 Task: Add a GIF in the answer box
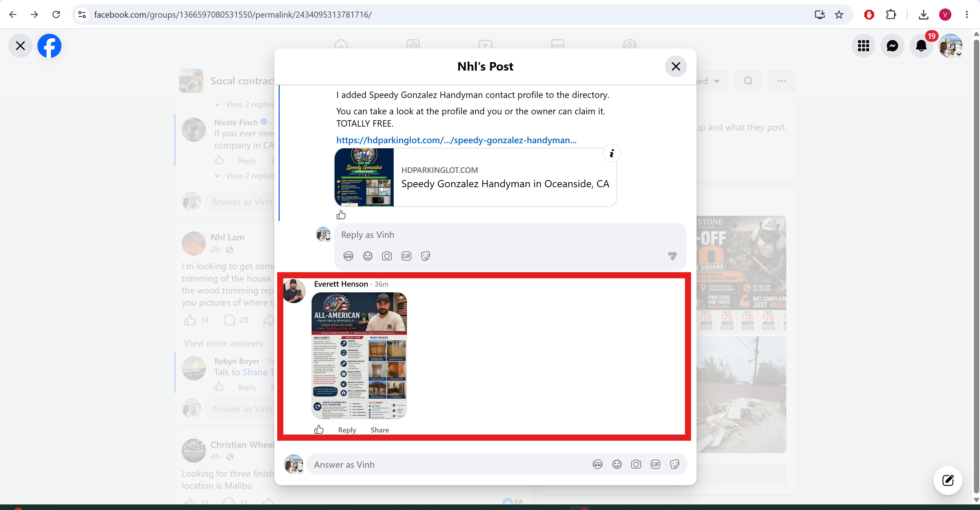pos(655,464)
